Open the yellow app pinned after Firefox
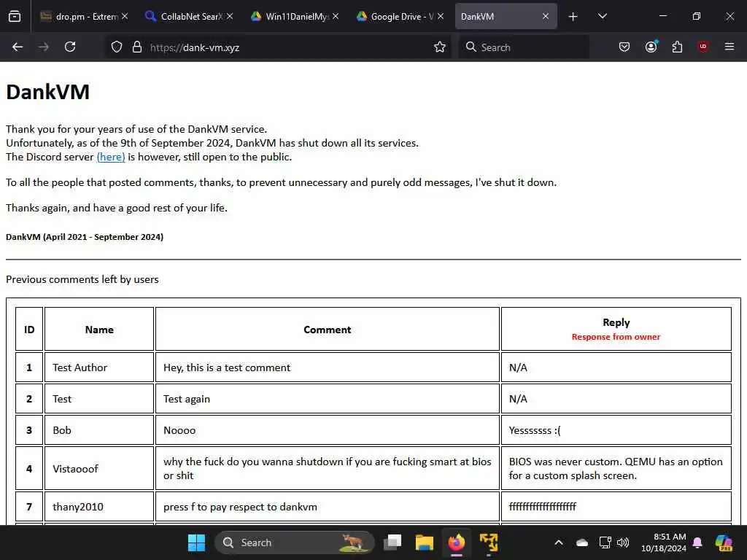This screenshot has width=747, height=560. tap(488, 542)
